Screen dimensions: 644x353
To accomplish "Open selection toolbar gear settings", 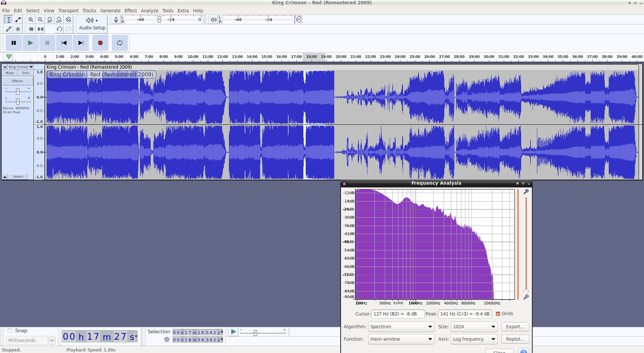I will coord(167,340).
